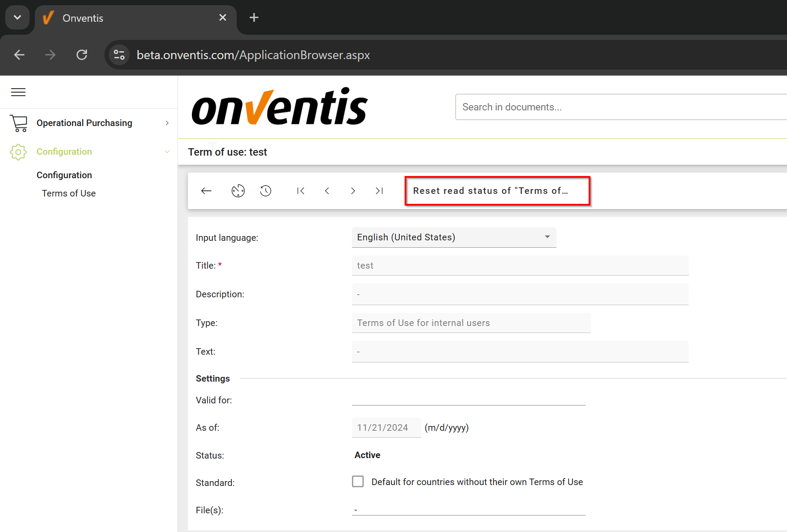Click the palette icon in the toolbar
787x532 pixels.
point(238,191)
